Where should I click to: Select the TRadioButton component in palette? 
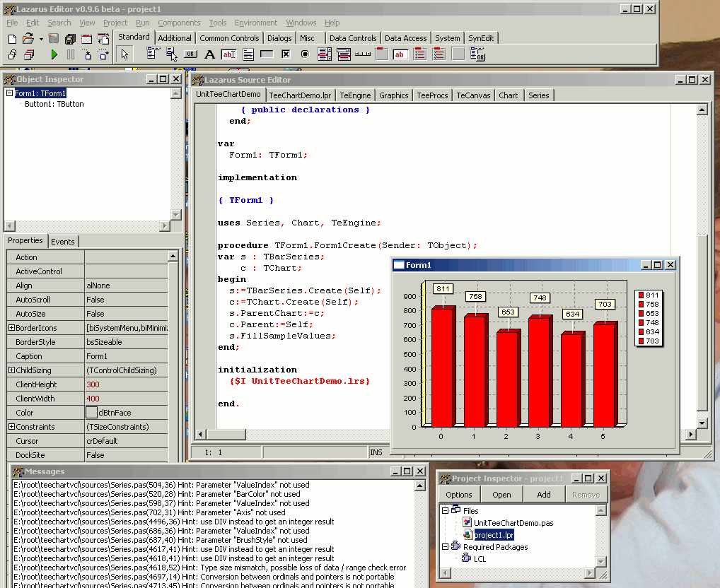click(305, 54)
